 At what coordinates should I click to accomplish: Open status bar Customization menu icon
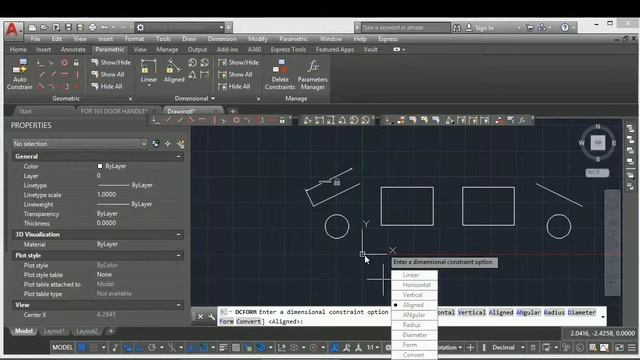coord(632,348)
